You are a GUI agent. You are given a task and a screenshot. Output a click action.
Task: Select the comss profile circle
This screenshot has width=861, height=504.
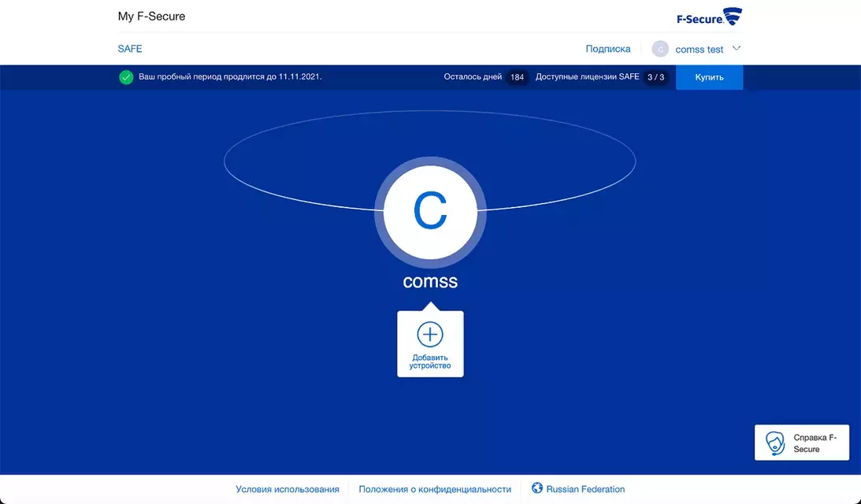click(x=430, y=213)
